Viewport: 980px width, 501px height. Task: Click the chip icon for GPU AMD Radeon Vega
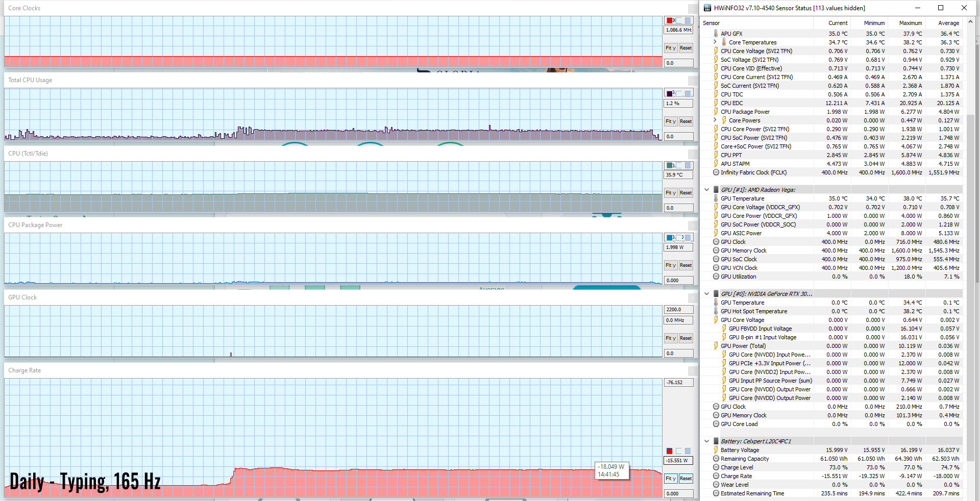point(716,190)
